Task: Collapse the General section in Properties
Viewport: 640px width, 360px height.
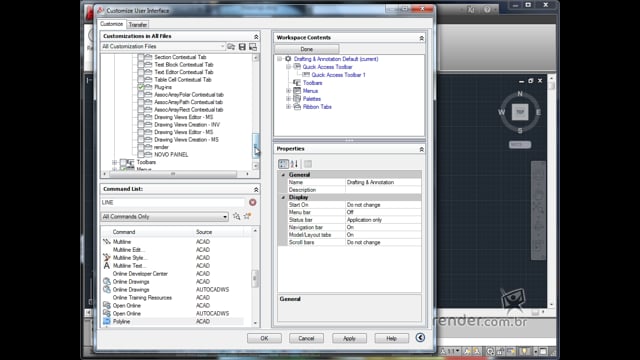Action: click(283, 175)
